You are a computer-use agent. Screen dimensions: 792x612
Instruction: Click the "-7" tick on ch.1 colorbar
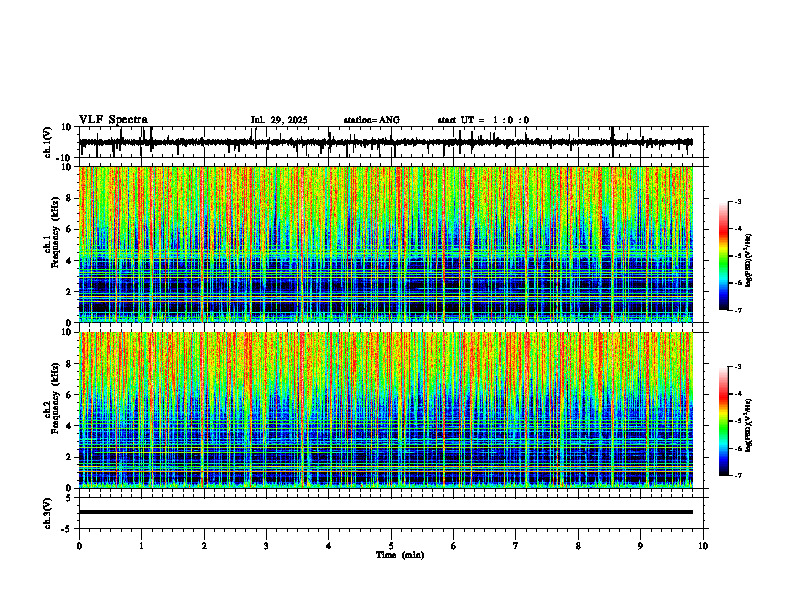737,310
